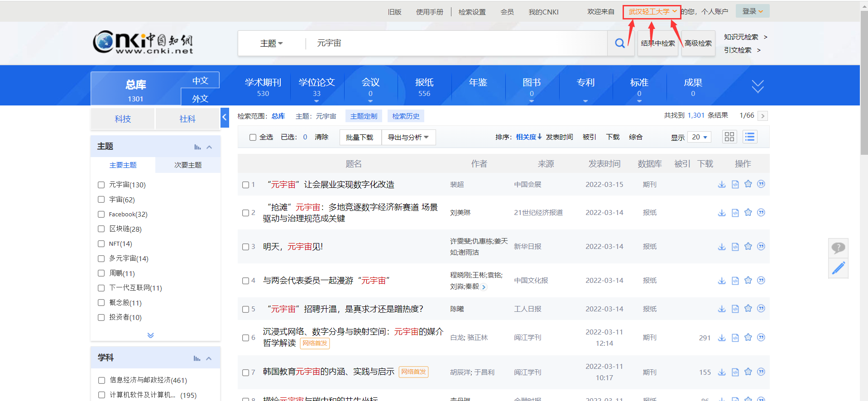Download result 1 via its download icon
This screenshot has height=401, width=868.
click(722, 184)
